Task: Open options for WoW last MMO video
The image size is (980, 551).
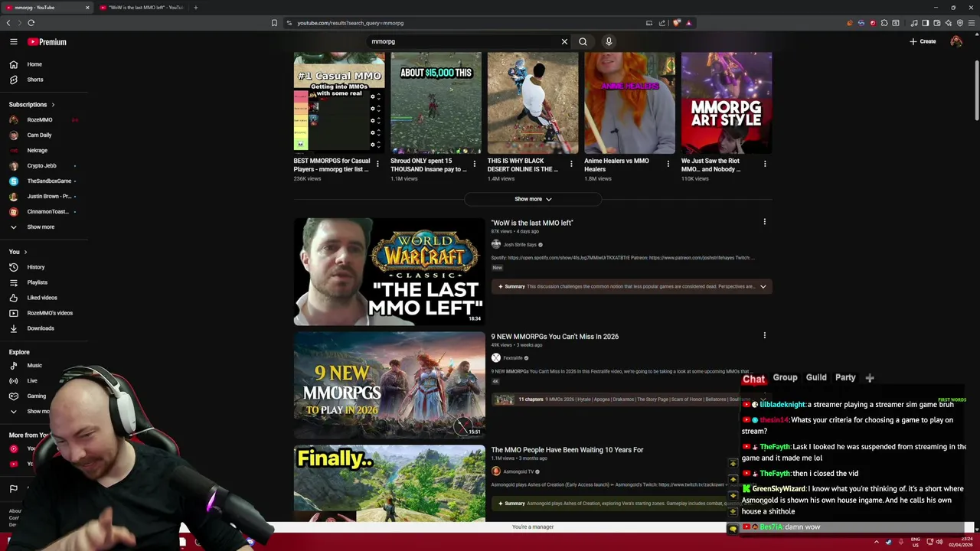Action: (764, 222)
